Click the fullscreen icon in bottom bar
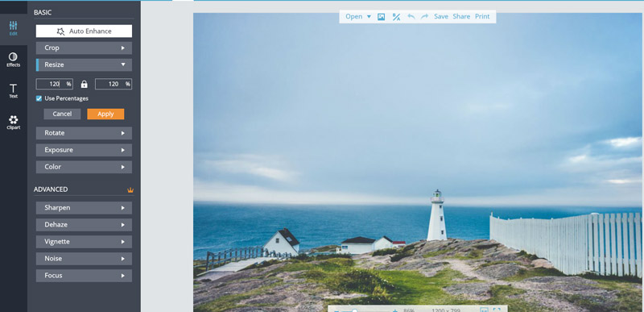Image resolution: width=644 pixels, height=312 pixels. (x=497, y=310)
